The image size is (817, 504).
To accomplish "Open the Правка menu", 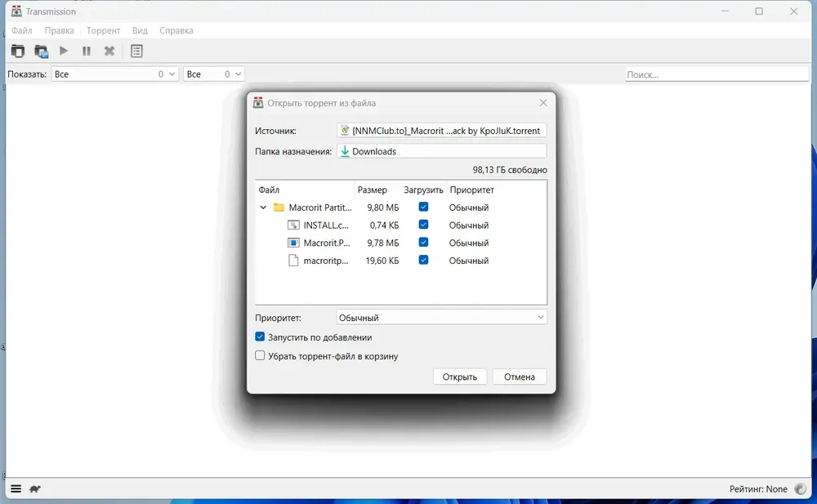I will point(60,30).
